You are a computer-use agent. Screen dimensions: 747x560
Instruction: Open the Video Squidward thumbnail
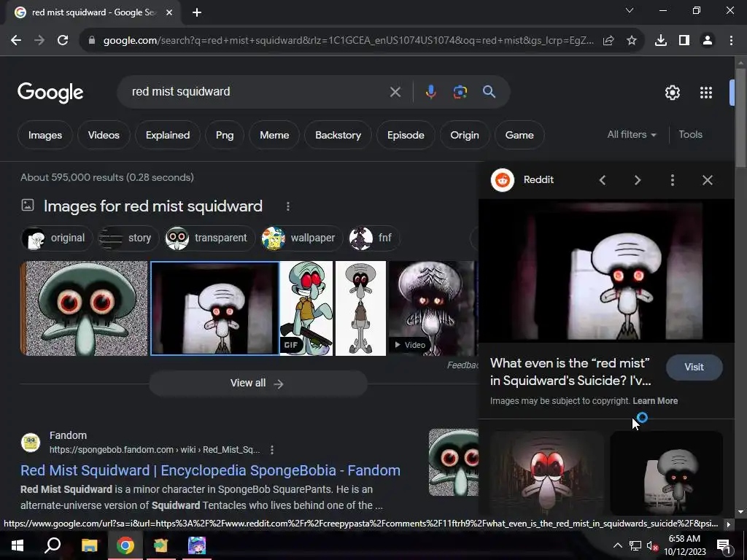(433, 308)
